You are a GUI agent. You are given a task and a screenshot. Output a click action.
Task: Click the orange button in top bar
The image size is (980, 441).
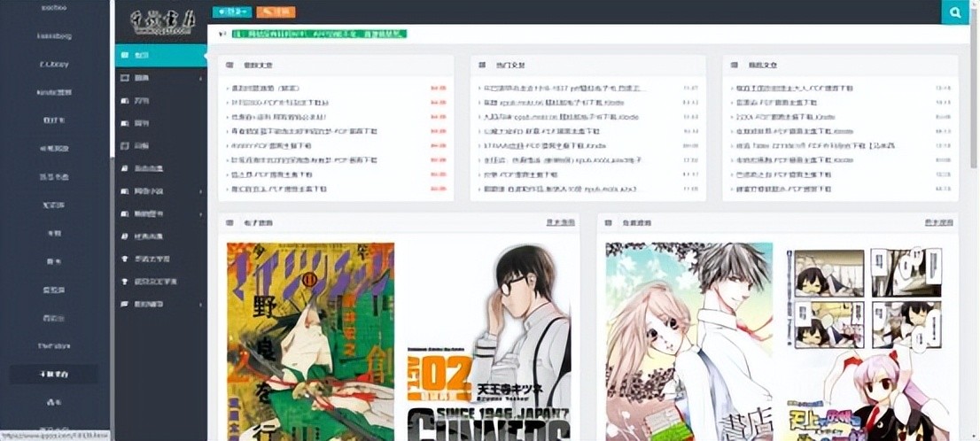click(276, 12)
